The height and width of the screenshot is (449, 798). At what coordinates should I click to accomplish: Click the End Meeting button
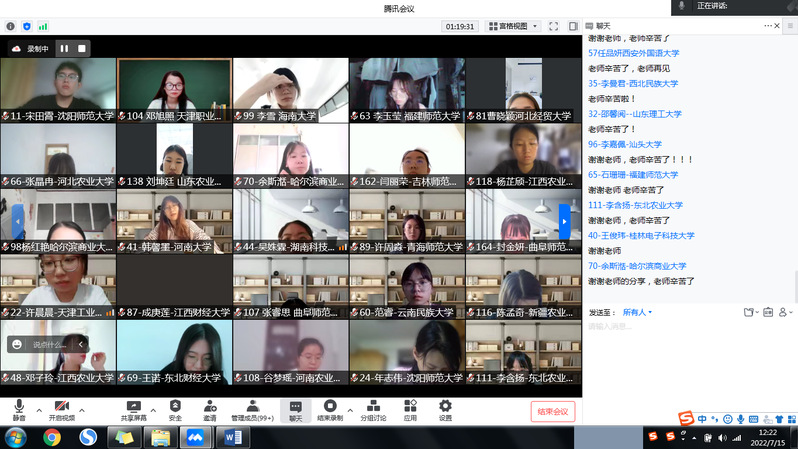pos(552,411)
